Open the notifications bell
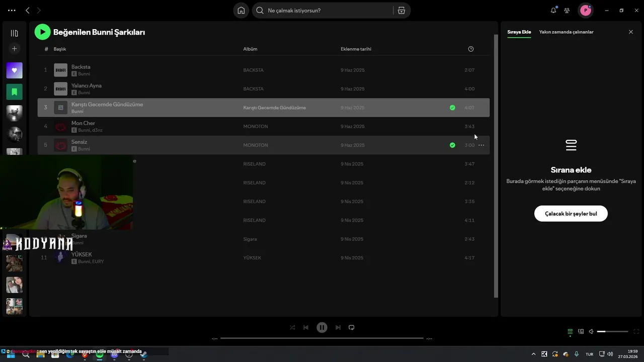The width and height of the screenshot is (644, 362). pos(553,10)
